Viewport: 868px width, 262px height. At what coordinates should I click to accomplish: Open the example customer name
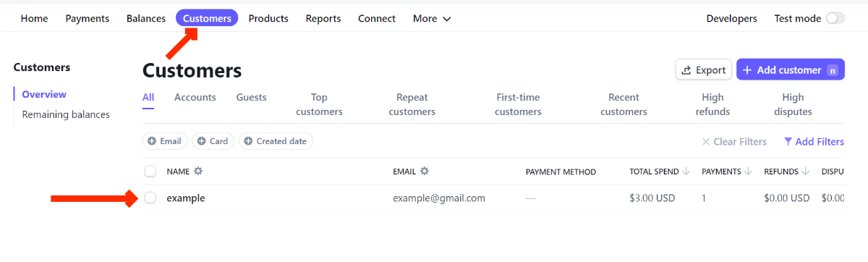coord(186,198)
